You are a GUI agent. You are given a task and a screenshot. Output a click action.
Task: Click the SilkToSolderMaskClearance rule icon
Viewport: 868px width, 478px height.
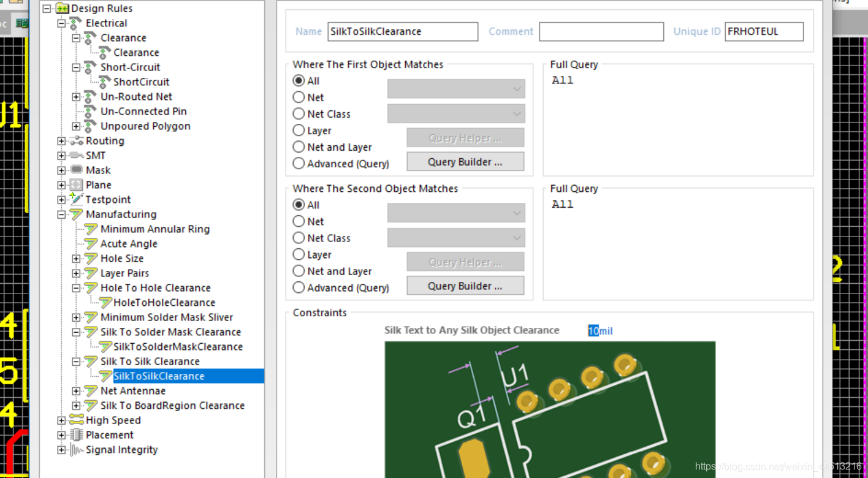(x=105, y=347)
